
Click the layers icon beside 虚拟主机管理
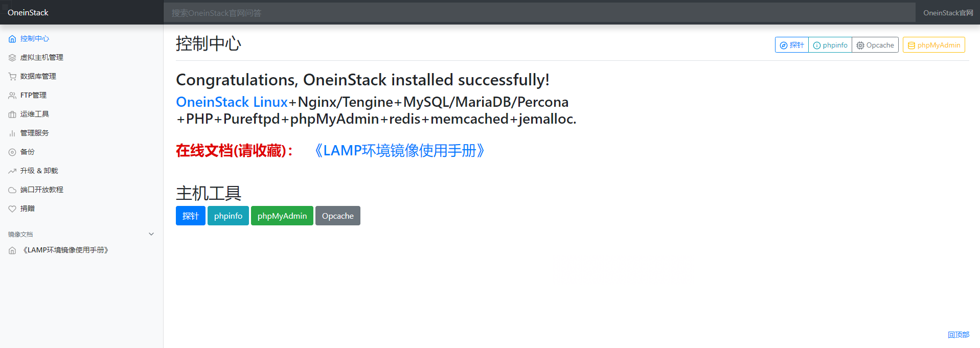(12, 58)
